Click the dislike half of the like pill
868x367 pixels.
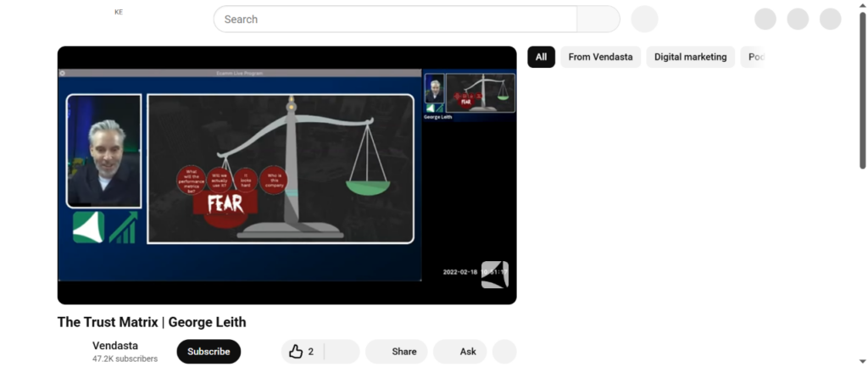342,352
